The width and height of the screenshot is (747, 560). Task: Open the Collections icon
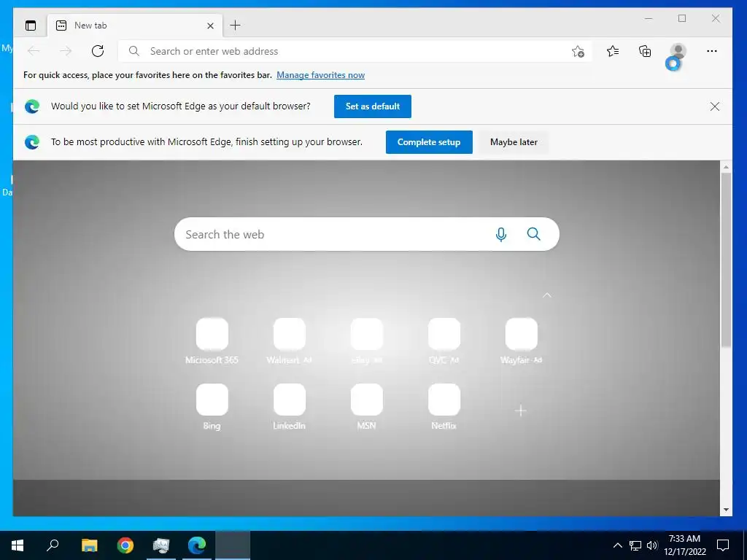pos(645,51)
